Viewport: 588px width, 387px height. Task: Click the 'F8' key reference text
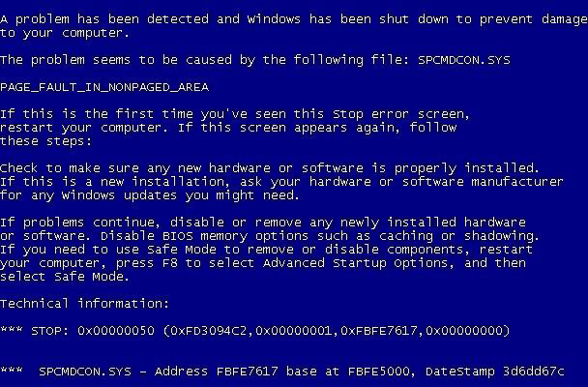[x=170, y=263]
